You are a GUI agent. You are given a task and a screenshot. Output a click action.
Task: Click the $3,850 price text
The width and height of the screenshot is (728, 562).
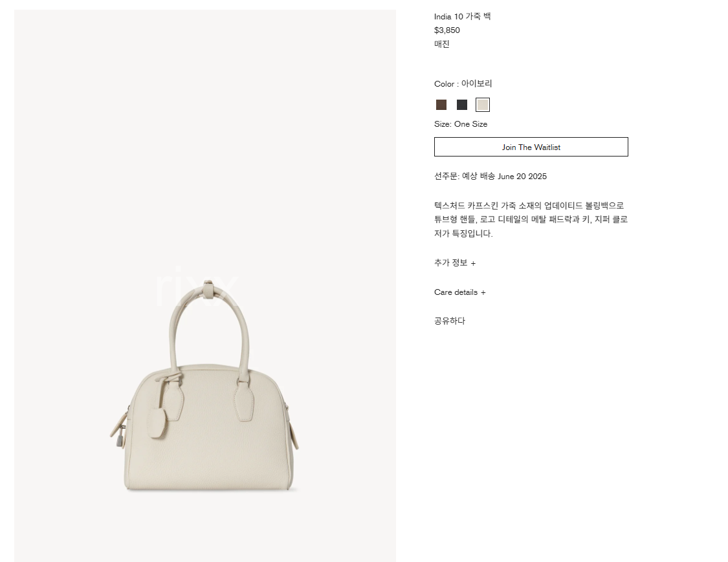click(447, 30)
